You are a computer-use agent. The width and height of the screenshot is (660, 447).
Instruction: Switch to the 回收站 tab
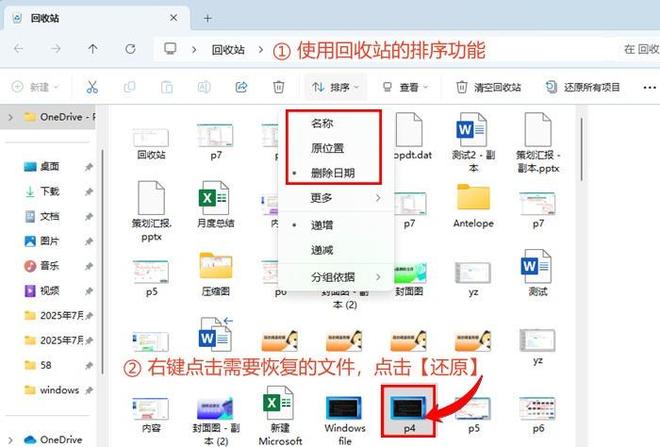pos(95,18)
